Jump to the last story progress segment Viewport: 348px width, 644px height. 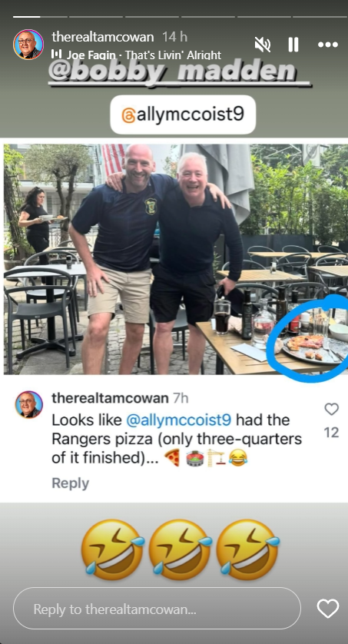[320, 17]
